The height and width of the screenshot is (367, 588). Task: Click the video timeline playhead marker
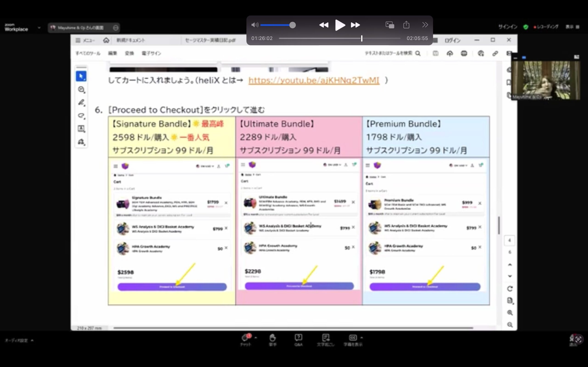pyautogui.click(x=362, y=38)
